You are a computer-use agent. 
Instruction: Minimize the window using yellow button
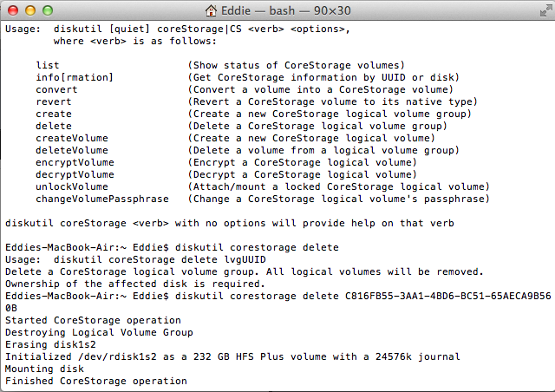[x=30, y=10]
